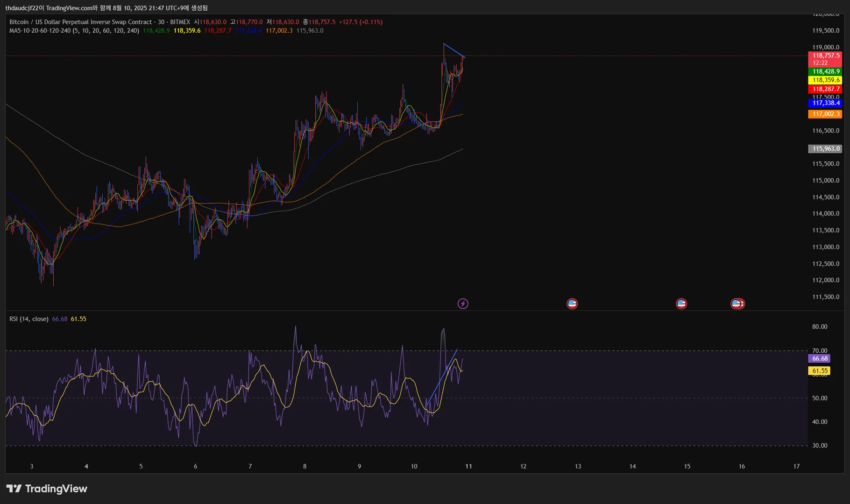Click the TradingView logo
This screenshot has width=850, height=504.
[x=47, y=489]
